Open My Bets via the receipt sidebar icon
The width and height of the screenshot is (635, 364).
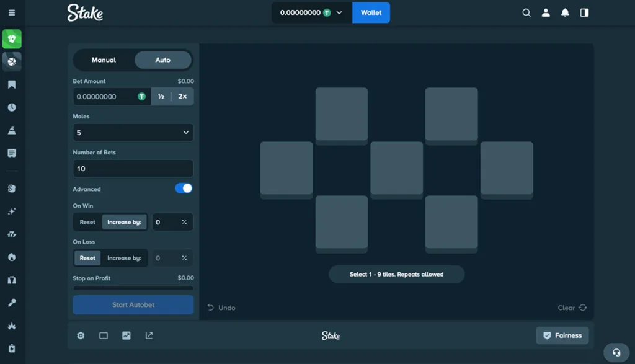pos(12,153)
